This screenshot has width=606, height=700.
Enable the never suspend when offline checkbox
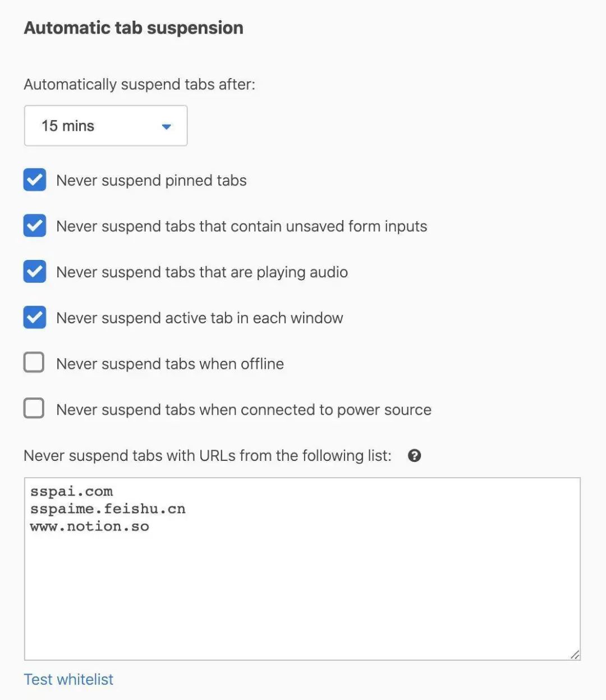(34, 363)
